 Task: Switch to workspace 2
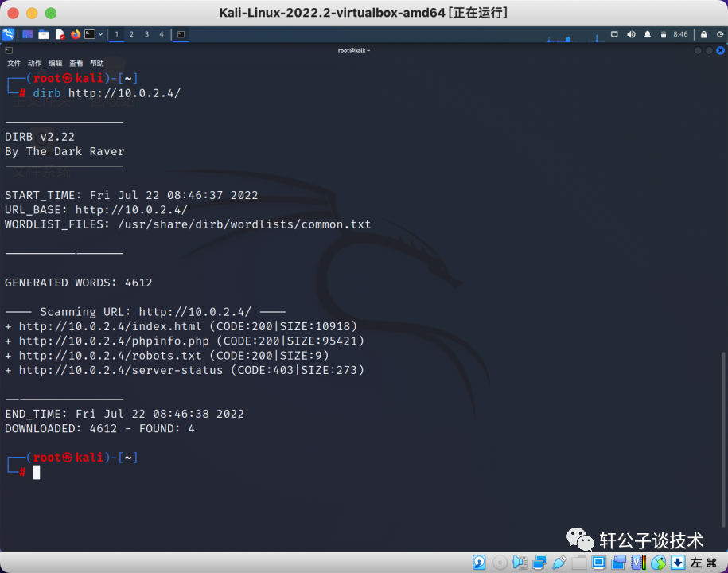pos(131,34)
